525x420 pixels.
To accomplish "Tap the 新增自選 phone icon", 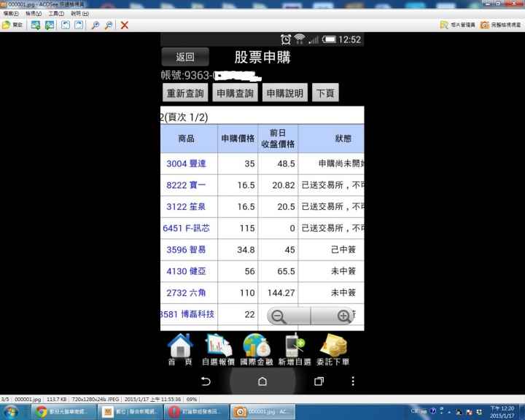I will [295, 349].
